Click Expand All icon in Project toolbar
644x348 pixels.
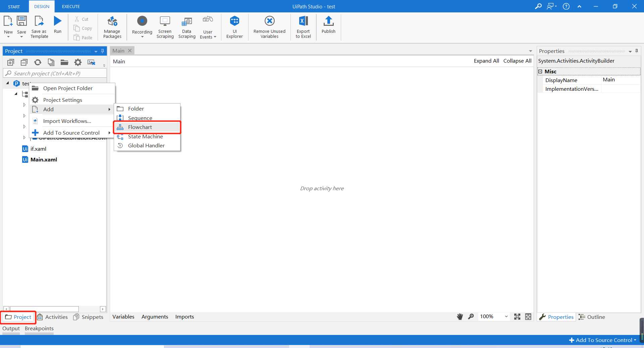point(10,62)
